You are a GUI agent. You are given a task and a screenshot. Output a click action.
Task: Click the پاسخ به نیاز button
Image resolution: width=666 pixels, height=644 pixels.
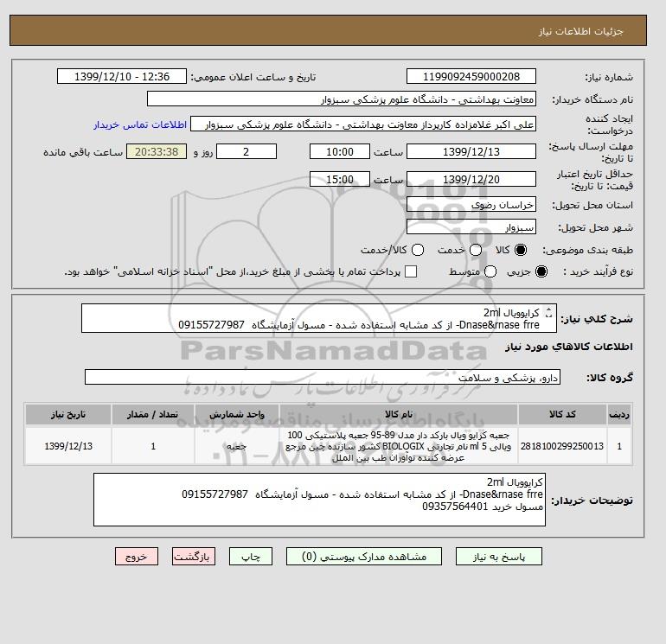499,557
